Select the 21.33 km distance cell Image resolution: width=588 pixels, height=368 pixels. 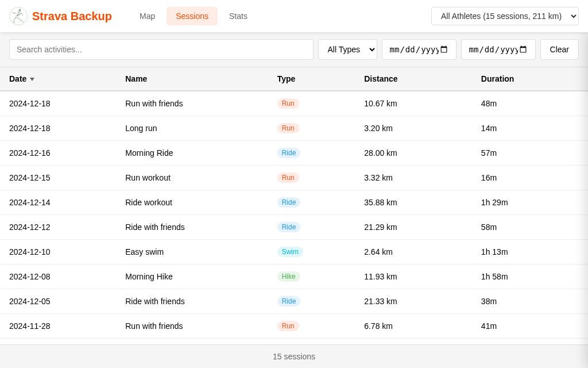pyautogui.click(x=381, y=301)
